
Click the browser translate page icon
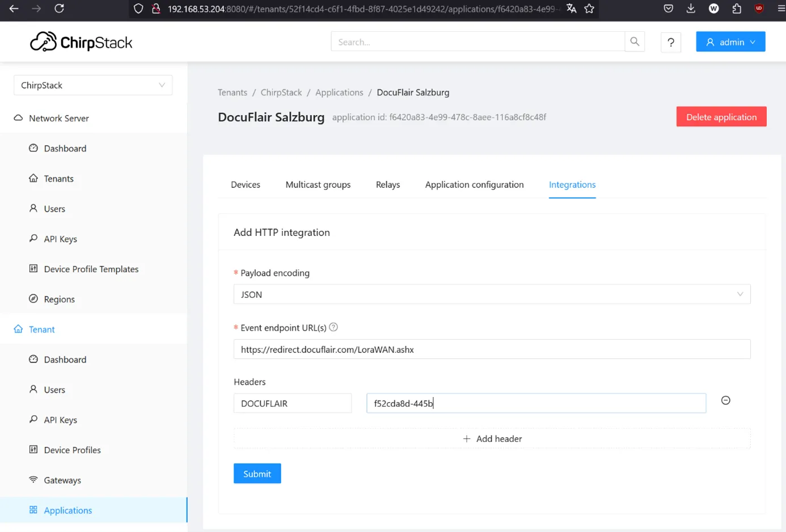point(571,9)
